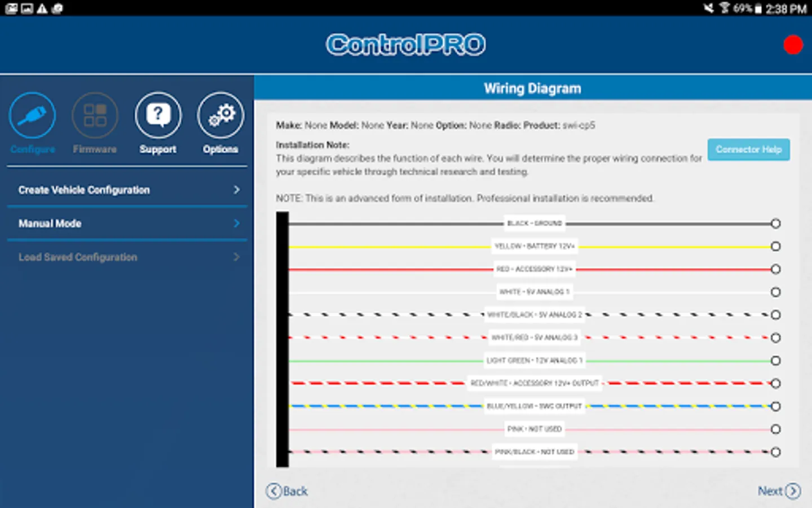Click the black ground wire end terminal
The width and height of the screenshot is (812, 508).
click(x=776, y=224)
